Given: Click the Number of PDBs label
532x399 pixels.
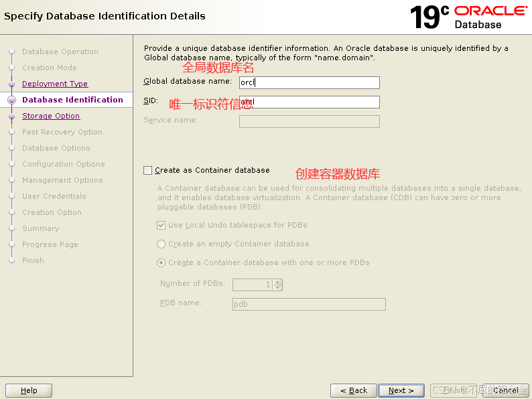Looking at the screenshot, I should (193, 283).
